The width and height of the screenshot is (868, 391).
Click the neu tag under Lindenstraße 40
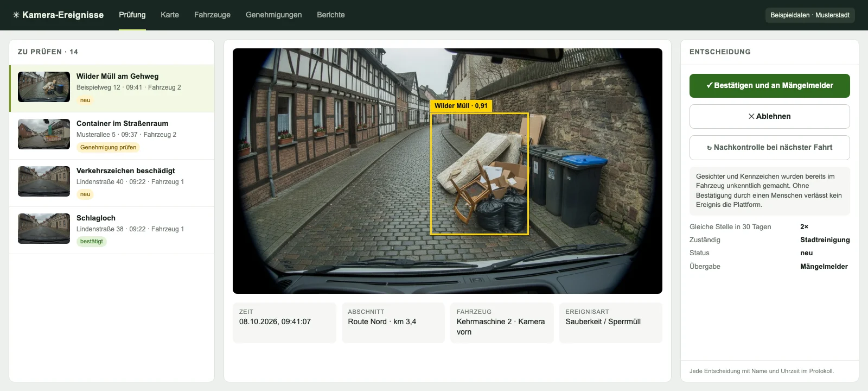pos(85,194)
